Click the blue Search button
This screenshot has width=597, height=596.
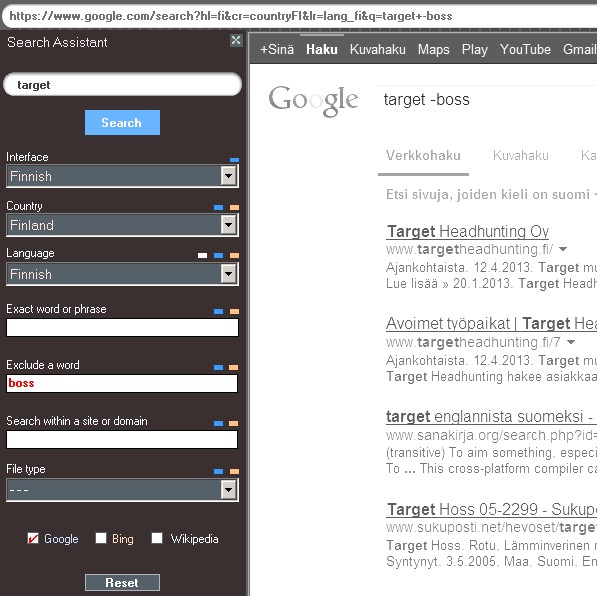[122, 123]
